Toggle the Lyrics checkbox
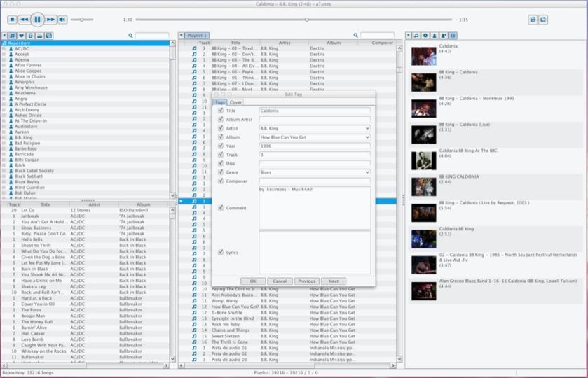588x378 pixels. click(x=221, y=252)
